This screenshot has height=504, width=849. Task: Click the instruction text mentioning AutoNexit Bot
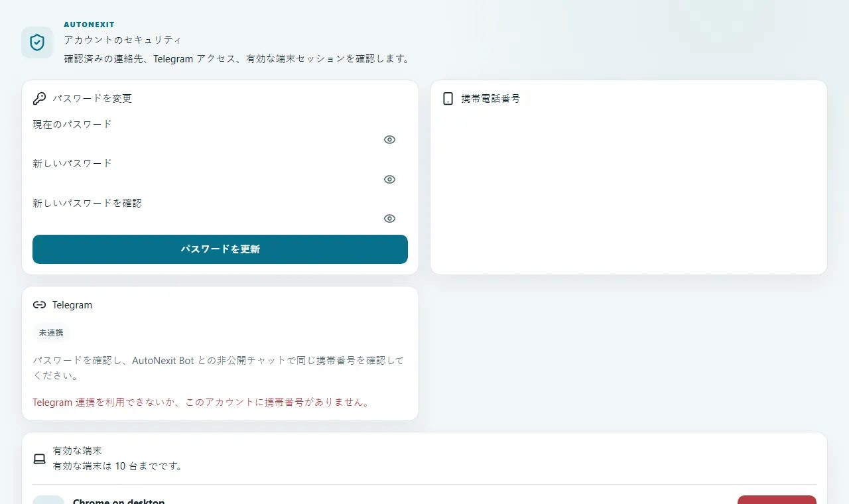[218, 368]
